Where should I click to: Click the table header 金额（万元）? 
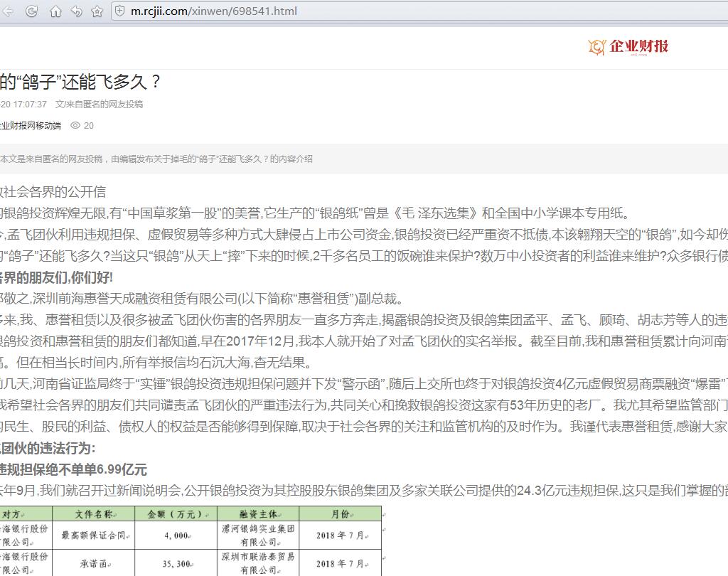[176, 513]
